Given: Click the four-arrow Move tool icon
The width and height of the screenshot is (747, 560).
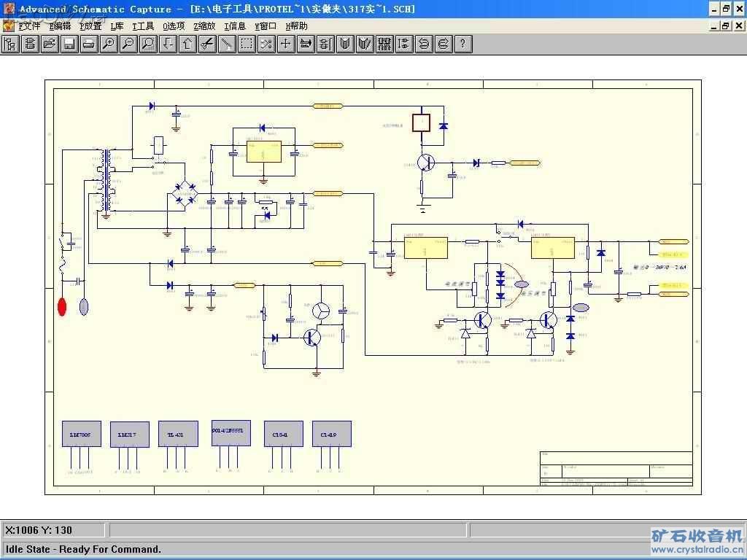Looking at the screenshot, I should coord(286,44).
